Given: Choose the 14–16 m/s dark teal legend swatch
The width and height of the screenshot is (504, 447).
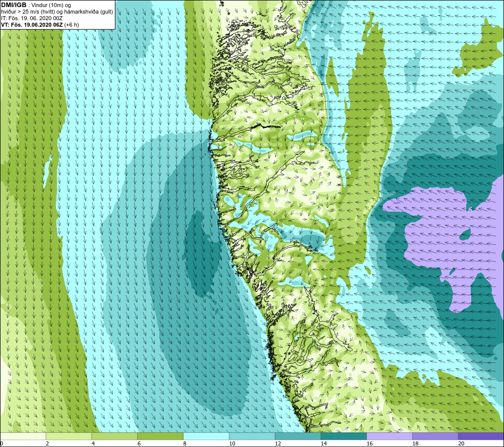Looking at the screenshot, I should [344, 436].
